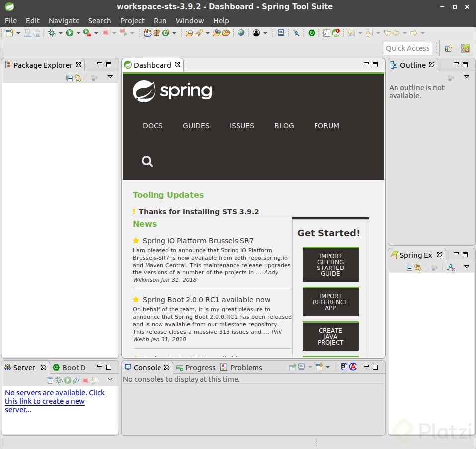This screenshot has width=476, height=449.
Task: Switch to the Spring perspective leaf icon
Action: (x=465, y=48)
